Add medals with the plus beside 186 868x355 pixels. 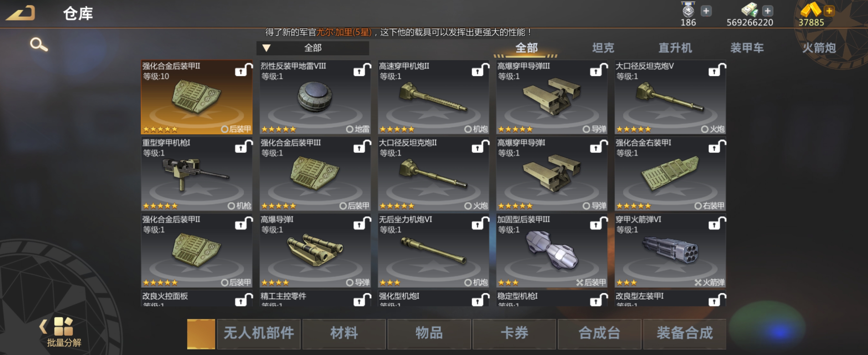click(706, 11)
